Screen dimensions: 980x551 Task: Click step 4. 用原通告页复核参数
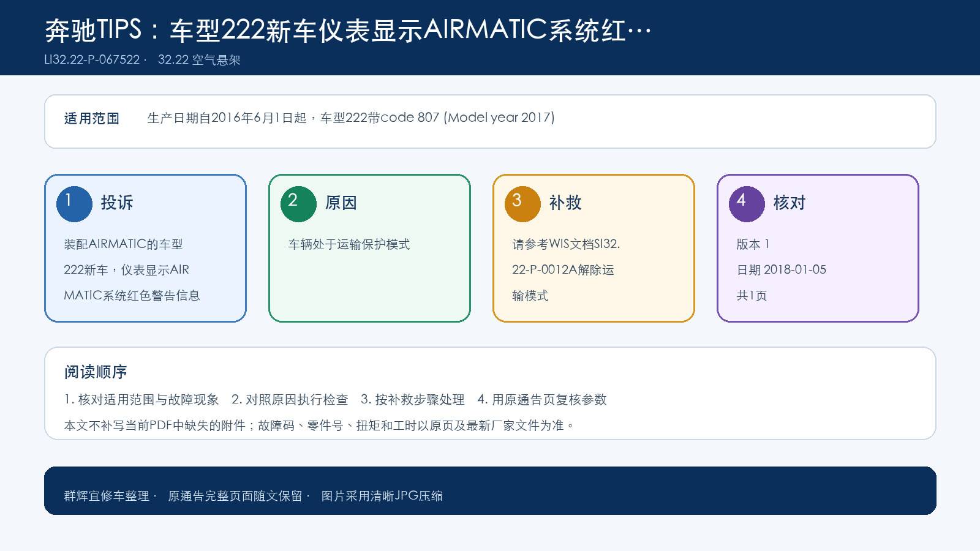point(542,400)
